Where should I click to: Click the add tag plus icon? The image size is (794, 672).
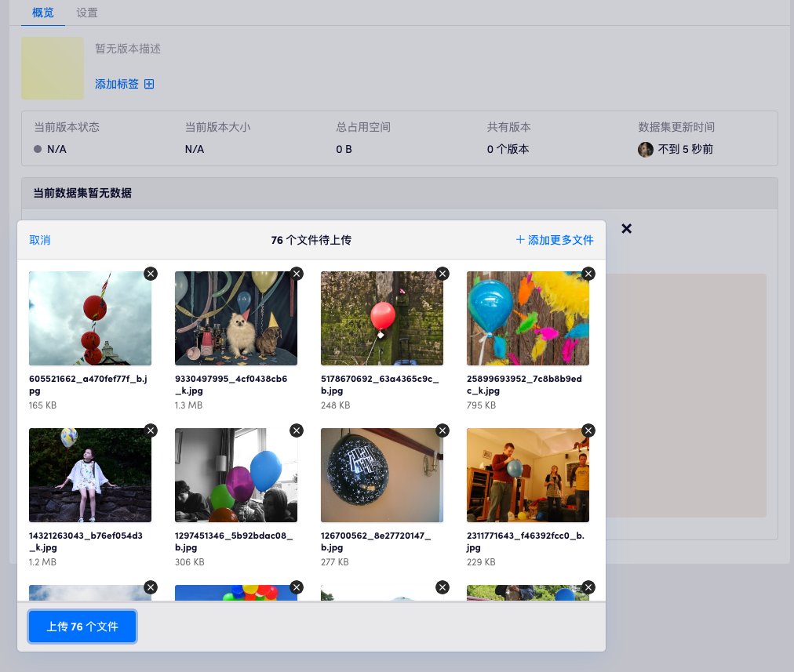[x=149, y=84]
